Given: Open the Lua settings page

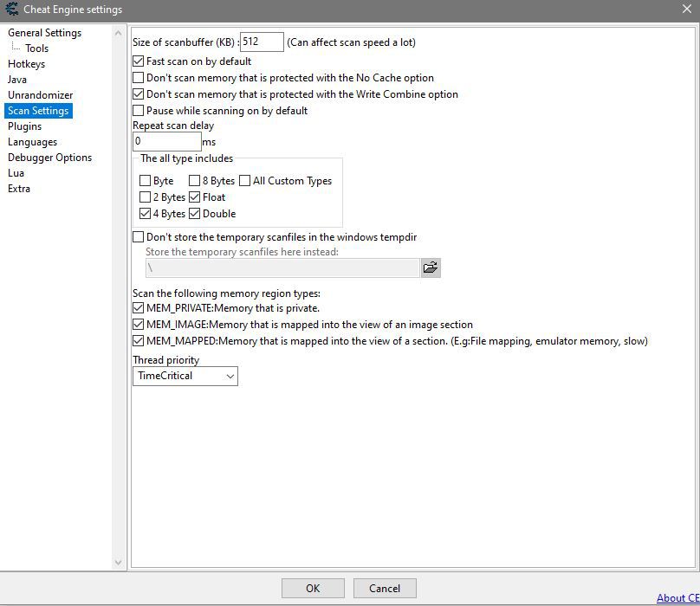Looking at the screenshot, I should (x=16, y=173).
